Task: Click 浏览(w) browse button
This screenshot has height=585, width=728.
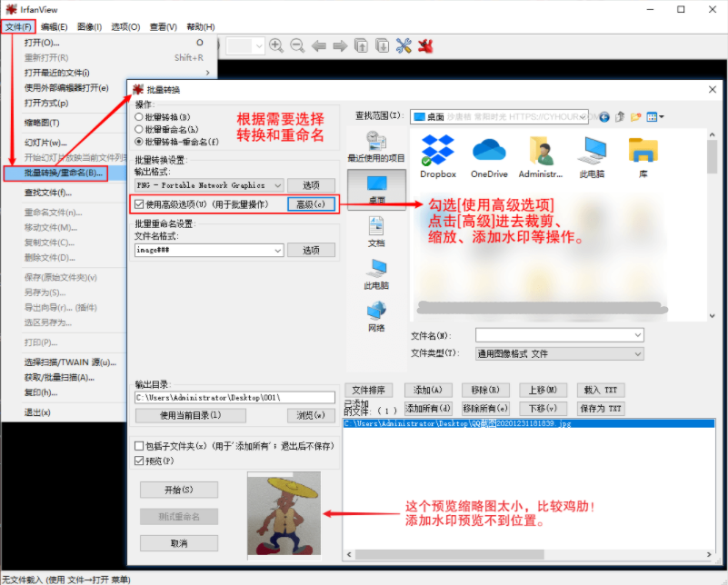Action: pos(311,415)
